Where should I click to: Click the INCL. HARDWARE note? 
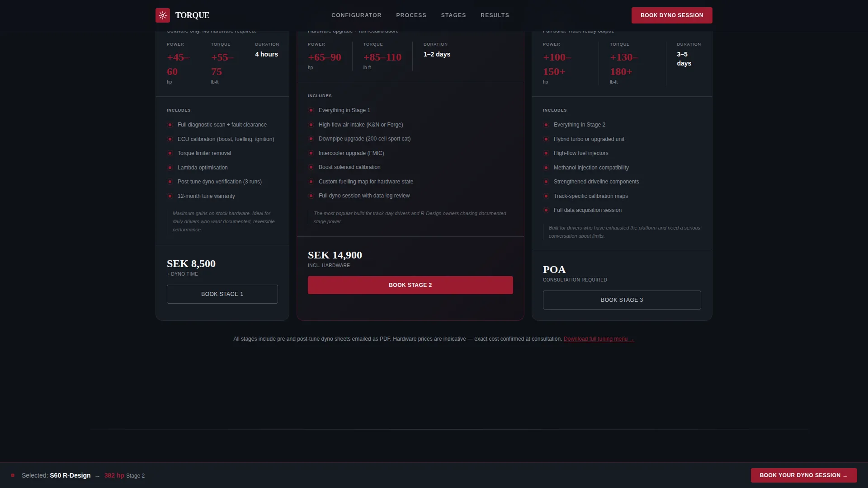click(x=329, y=266)
